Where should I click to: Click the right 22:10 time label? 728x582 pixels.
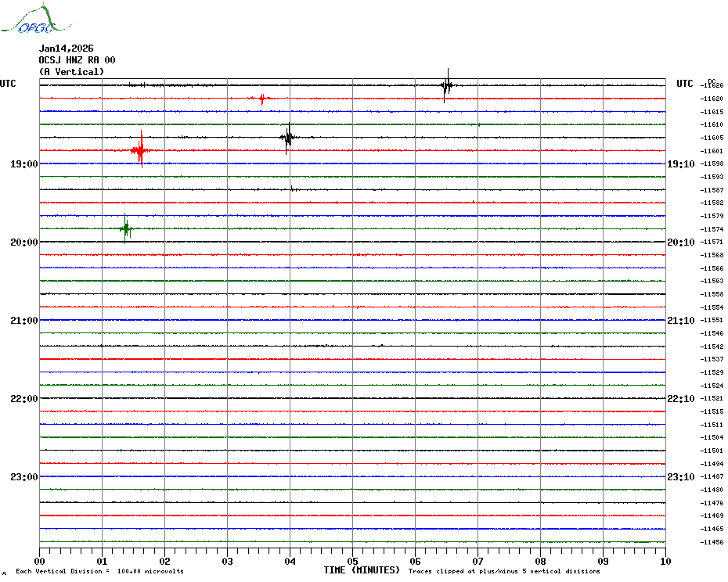(681, 399)
